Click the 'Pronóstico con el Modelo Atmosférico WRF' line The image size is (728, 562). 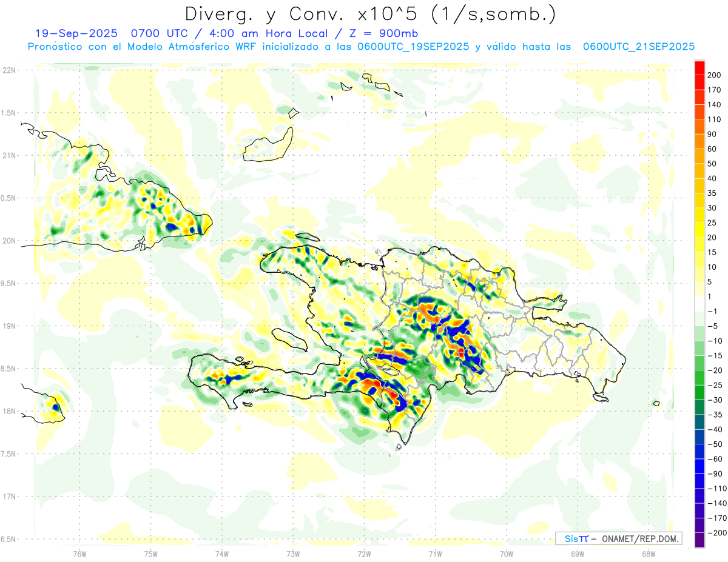[x=361, y=47]
